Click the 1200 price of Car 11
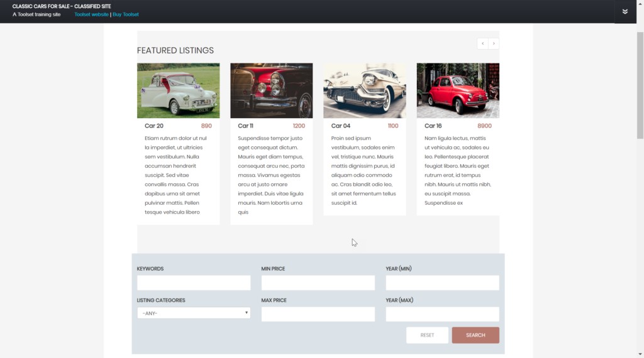 (x=299, y=126)
